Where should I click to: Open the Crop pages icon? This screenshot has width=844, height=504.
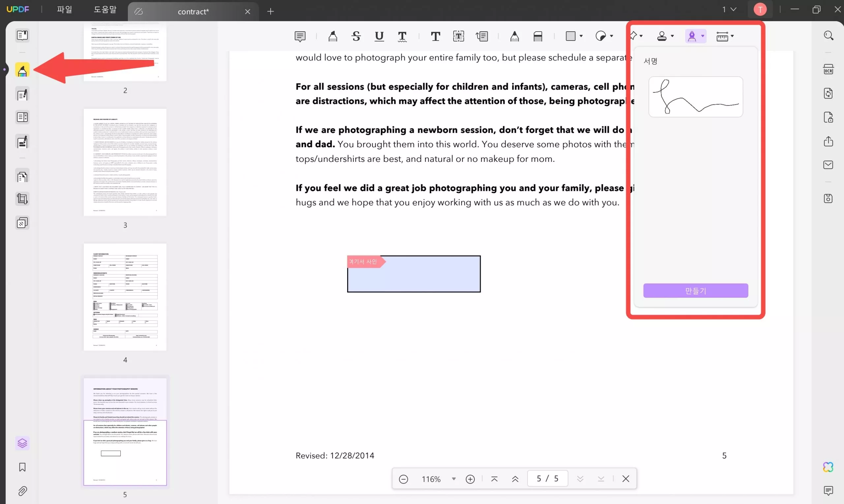pos(22,199)
